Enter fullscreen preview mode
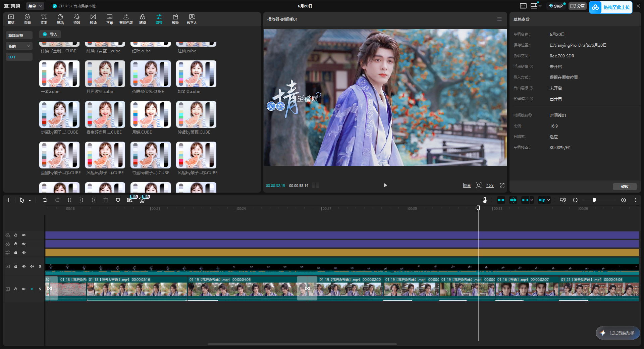644x349 pixels. (502, 185)
